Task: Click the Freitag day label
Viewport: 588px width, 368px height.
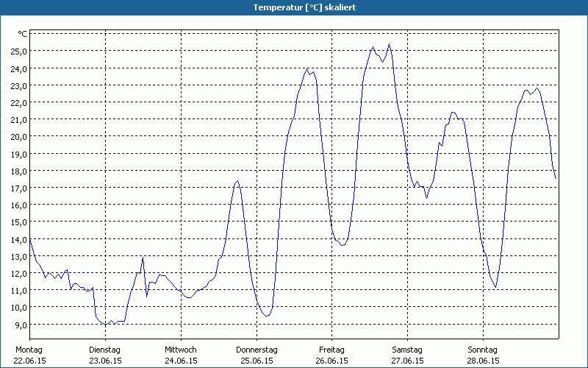Action: (332, 350)
